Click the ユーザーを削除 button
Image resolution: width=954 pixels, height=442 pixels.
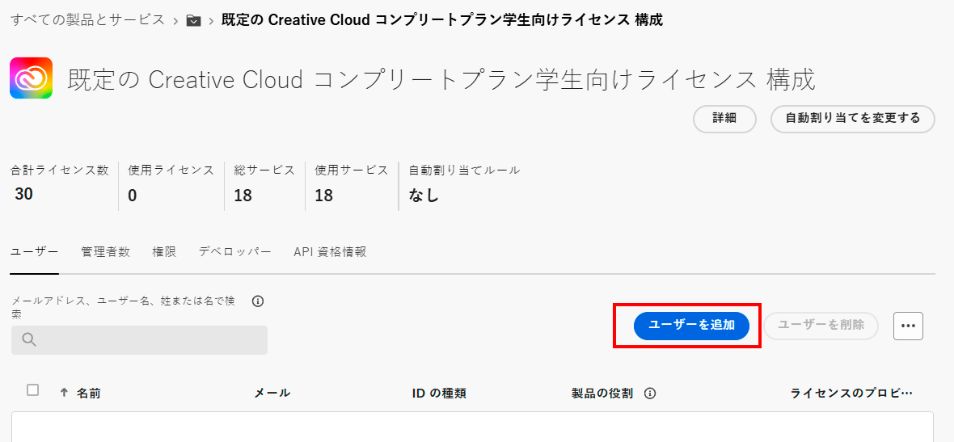point(821,326)
